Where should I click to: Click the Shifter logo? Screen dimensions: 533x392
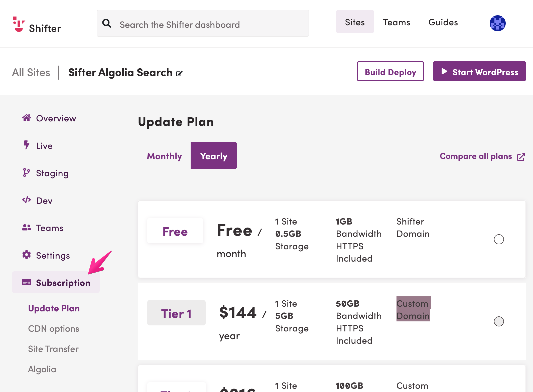[37, 25]
